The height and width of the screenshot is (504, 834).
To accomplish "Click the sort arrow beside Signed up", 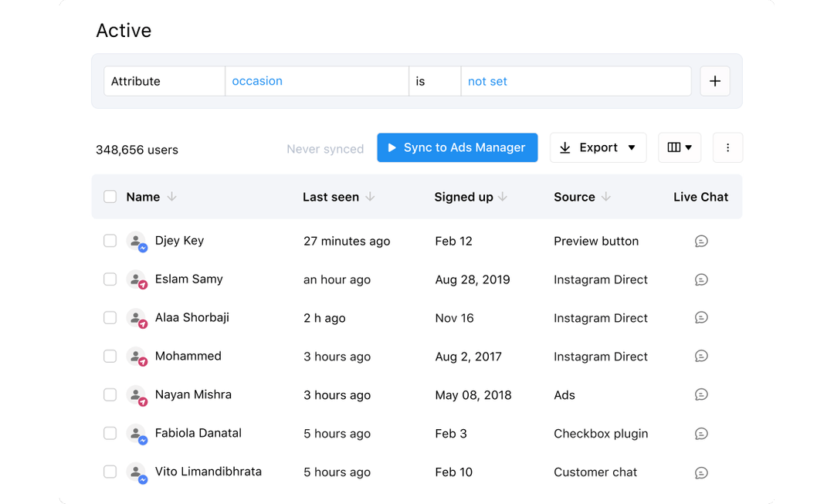I will click(x=505, y=197).
